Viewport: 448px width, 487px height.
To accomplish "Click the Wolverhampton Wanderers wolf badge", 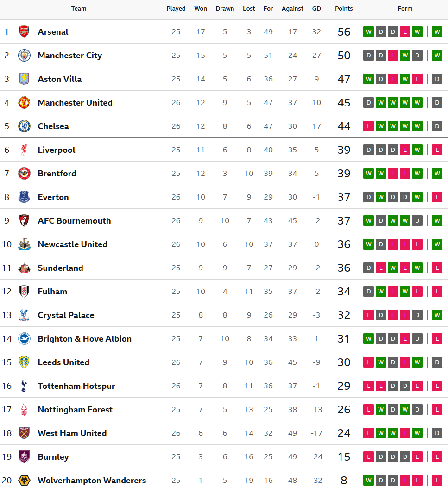I will pyautogui.click(x=24, y=480).
